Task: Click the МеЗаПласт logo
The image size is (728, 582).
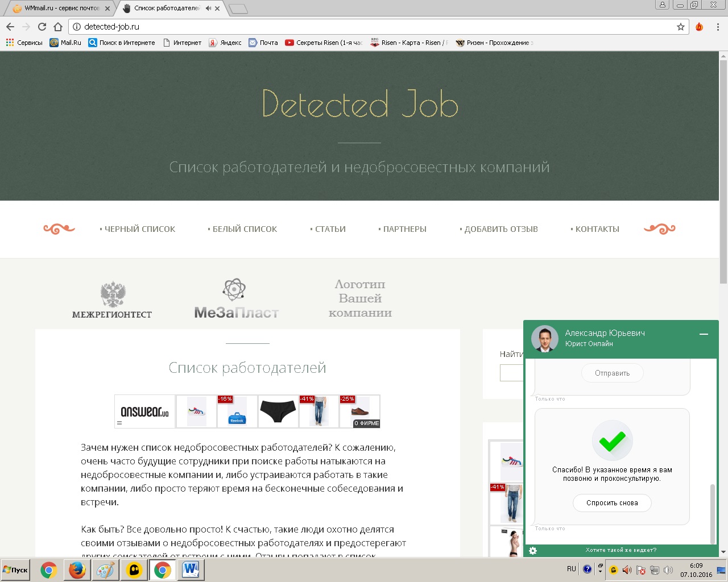Action: [x=237, y=300]
